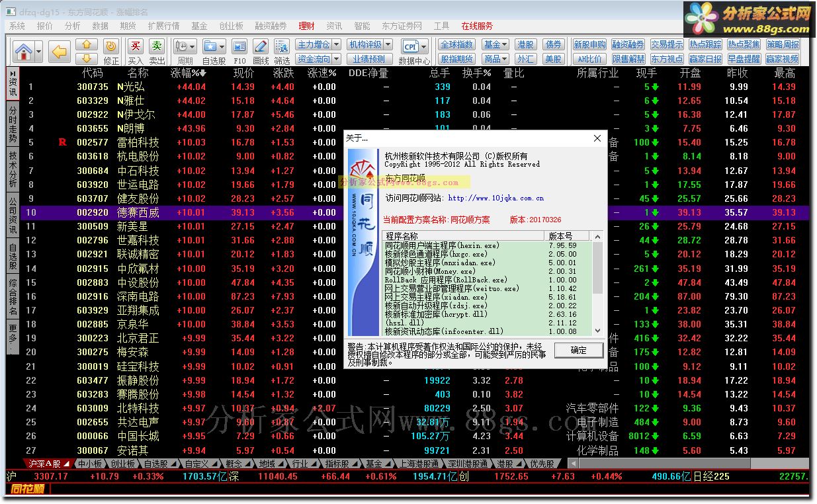Switch to 分时走势 side tab
This screenshot has height=504, width=817.
[13, 124]
